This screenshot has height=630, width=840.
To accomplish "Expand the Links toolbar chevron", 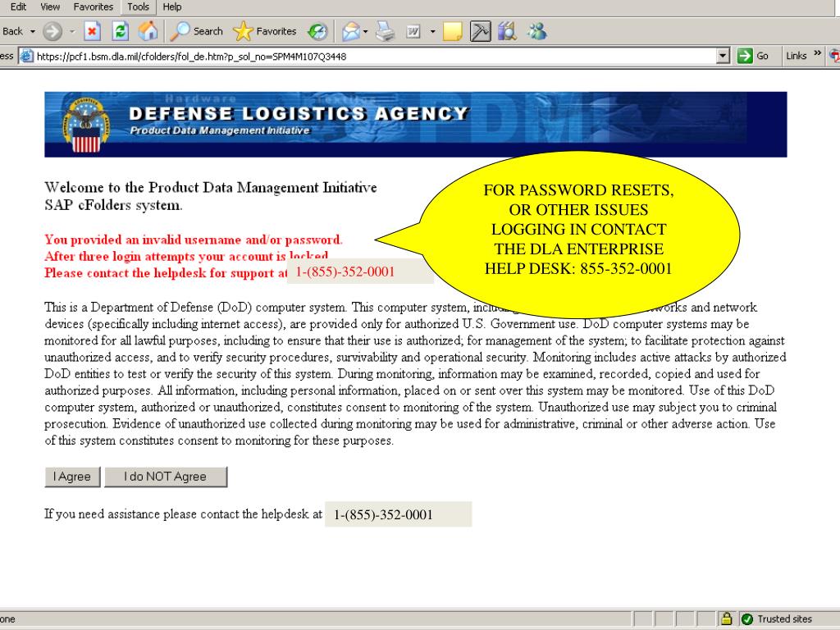I will (817, 53).
